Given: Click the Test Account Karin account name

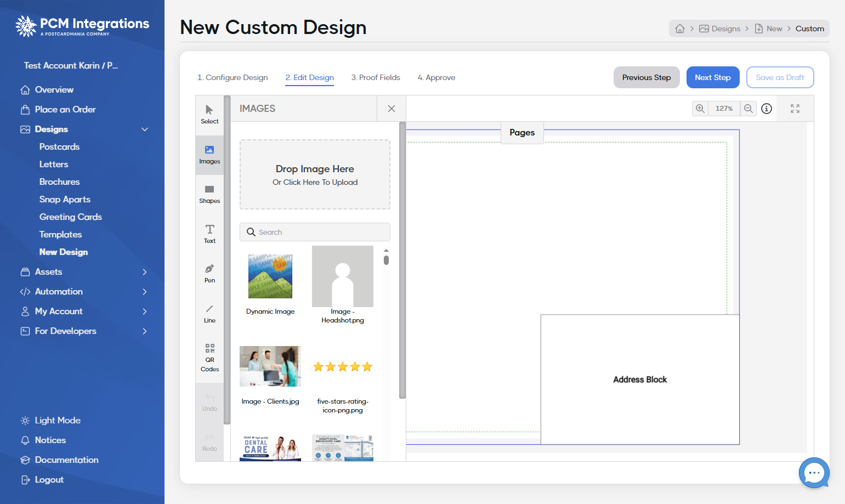Looking at the screenshot, I should 71,65.
